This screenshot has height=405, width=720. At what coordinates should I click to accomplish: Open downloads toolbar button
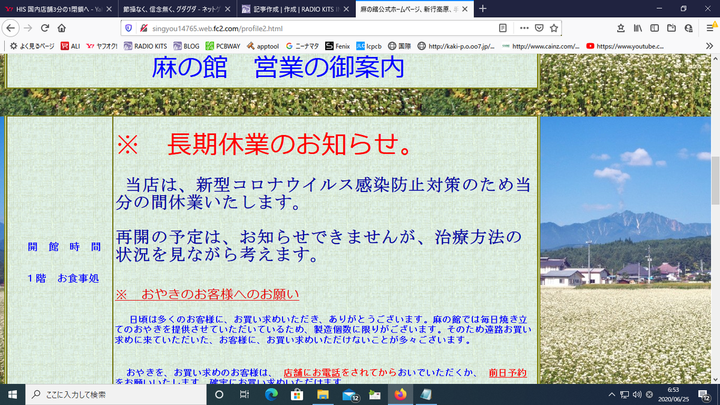coord(621,28)
